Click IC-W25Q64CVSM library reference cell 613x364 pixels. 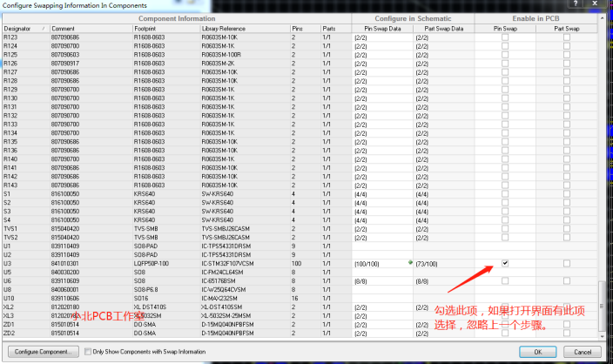click(246, 290)
